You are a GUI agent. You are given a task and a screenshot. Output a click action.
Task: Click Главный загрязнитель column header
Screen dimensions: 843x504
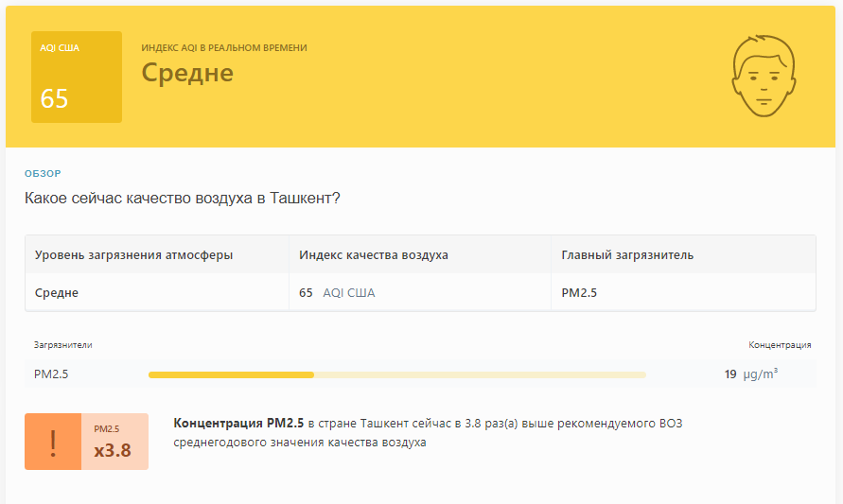(627, 254)
